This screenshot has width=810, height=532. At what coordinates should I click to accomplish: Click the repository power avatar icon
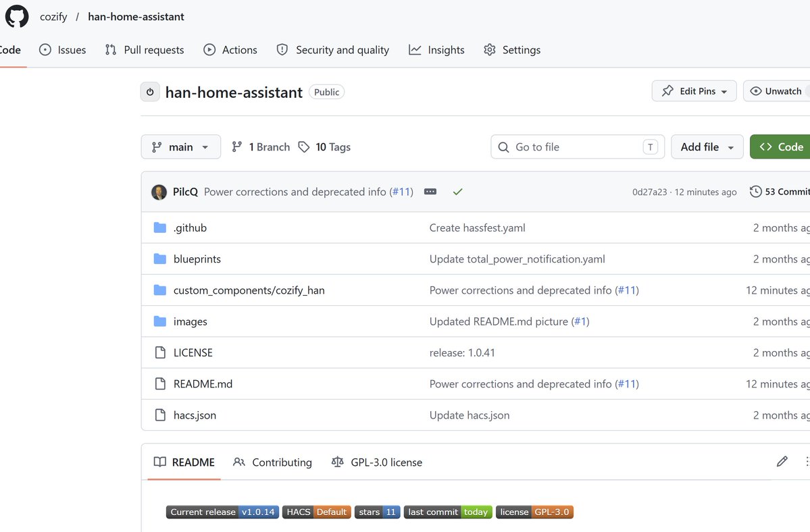click(x=150, y=92)
